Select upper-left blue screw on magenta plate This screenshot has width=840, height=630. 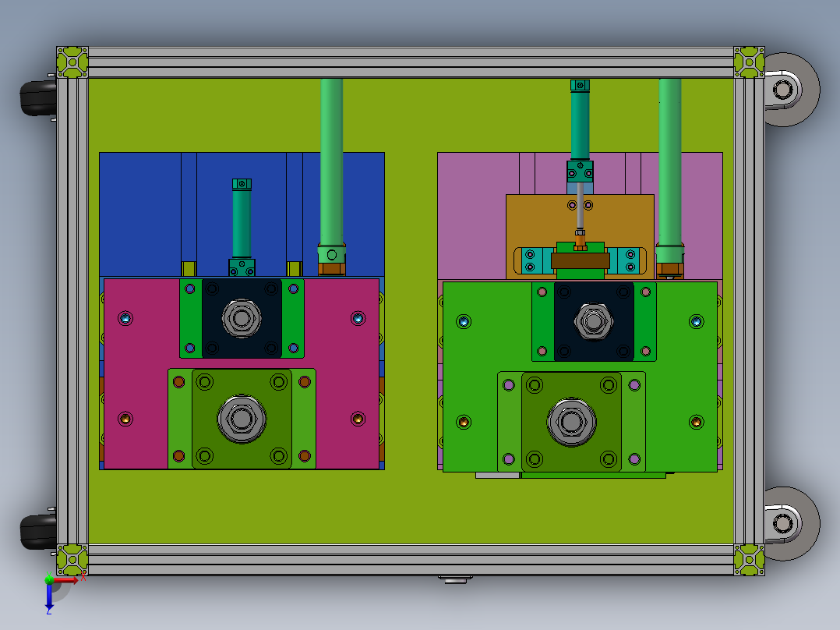tap(125, 318)
